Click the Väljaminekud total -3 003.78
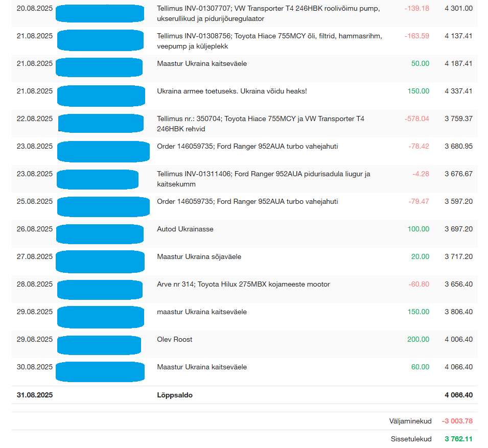This screenshot has height=448, width=488. tap(457, 421)
